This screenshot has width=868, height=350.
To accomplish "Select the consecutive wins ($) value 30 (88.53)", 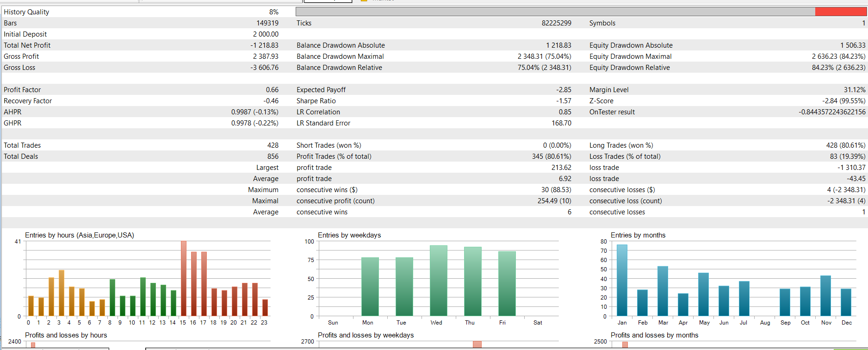I will (x=556, y=190).
